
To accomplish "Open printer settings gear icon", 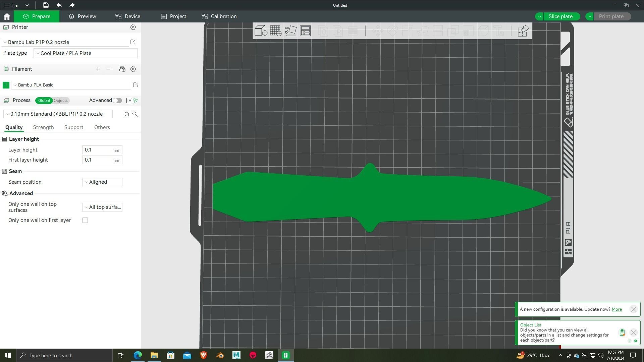I will [x=133, y=27].
